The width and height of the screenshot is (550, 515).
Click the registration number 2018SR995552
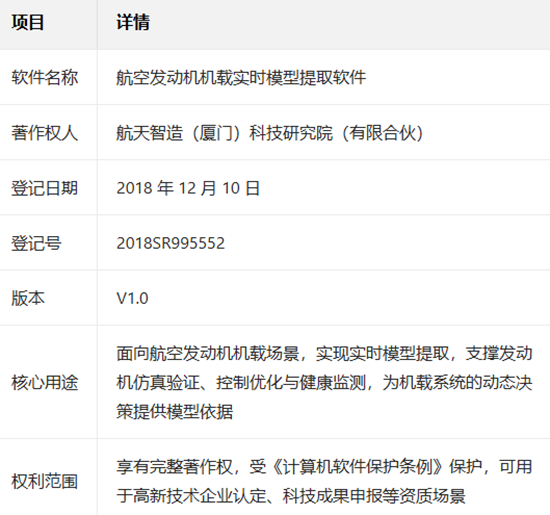point(170,243)
